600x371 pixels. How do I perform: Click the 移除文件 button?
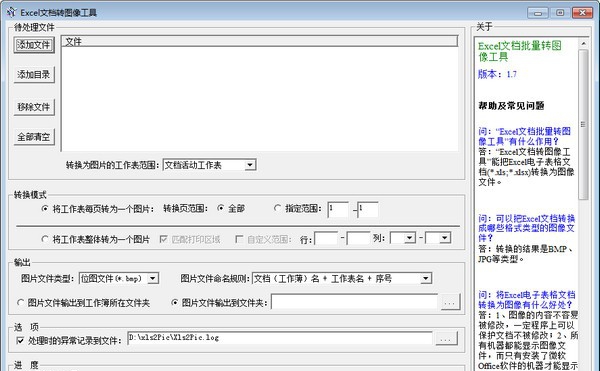[x=34, y=107]
